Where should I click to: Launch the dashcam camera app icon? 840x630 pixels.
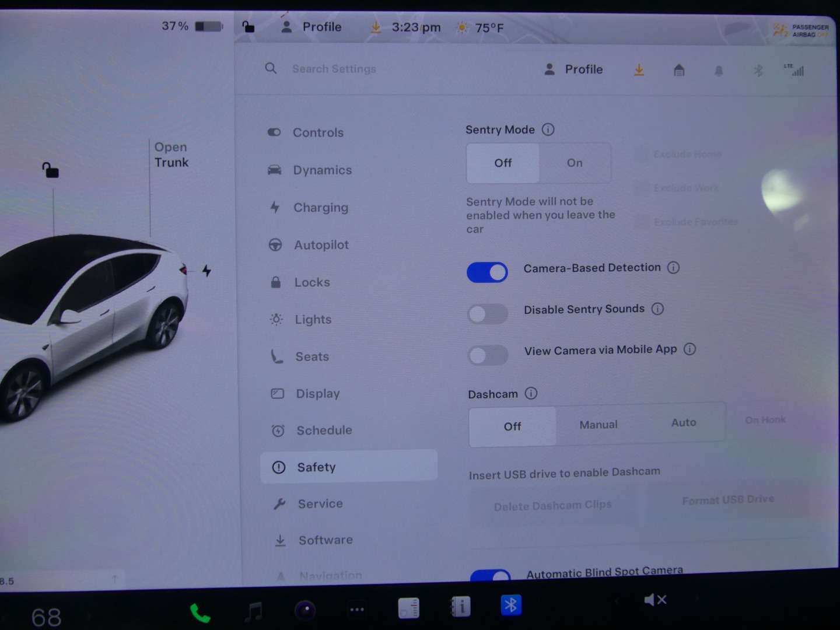tap(304, 610)
